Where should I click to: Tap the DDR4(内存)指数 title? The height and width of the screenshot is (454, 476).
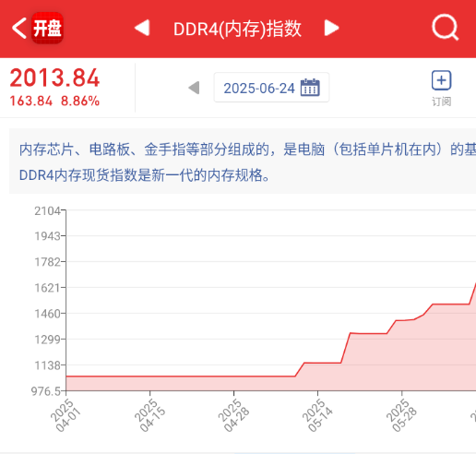click(237, 29)
